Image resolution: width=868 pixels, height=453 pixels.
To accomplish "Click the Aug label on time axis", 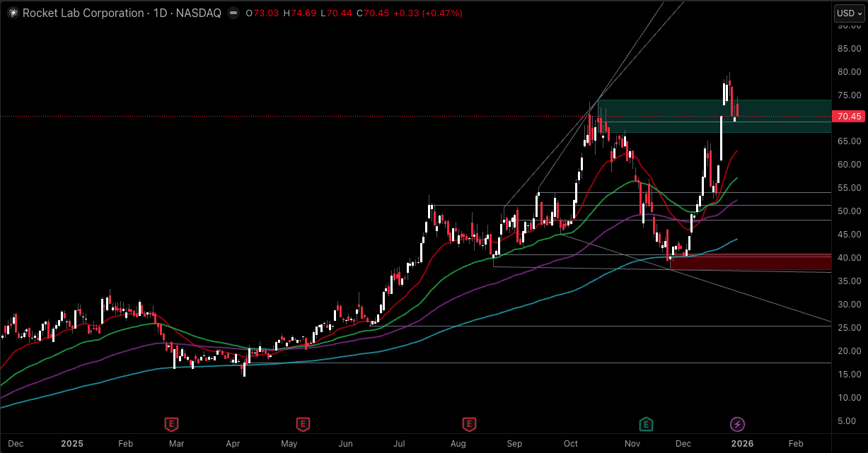I will click(458, 444).
